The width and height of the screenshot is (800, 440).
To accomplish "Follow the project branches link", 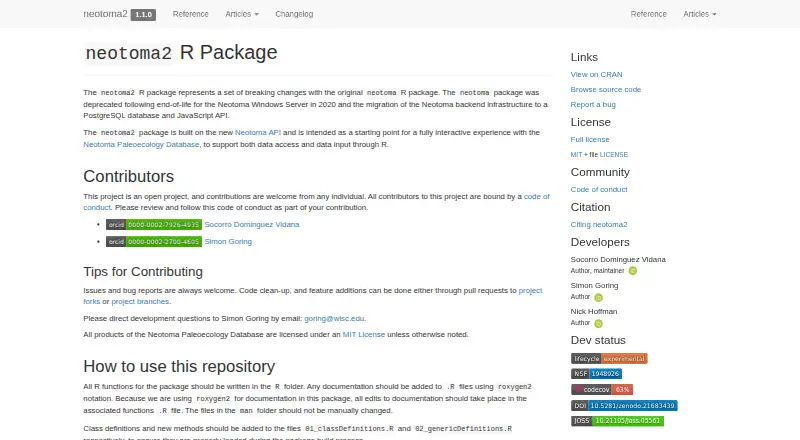I will [x=140, y=302].
